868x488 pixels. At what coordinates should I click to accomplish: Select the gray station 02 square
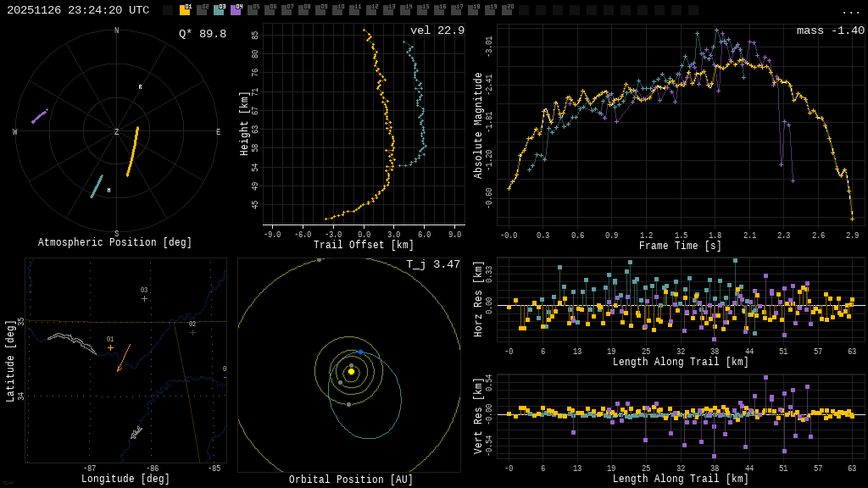[202, 10]
